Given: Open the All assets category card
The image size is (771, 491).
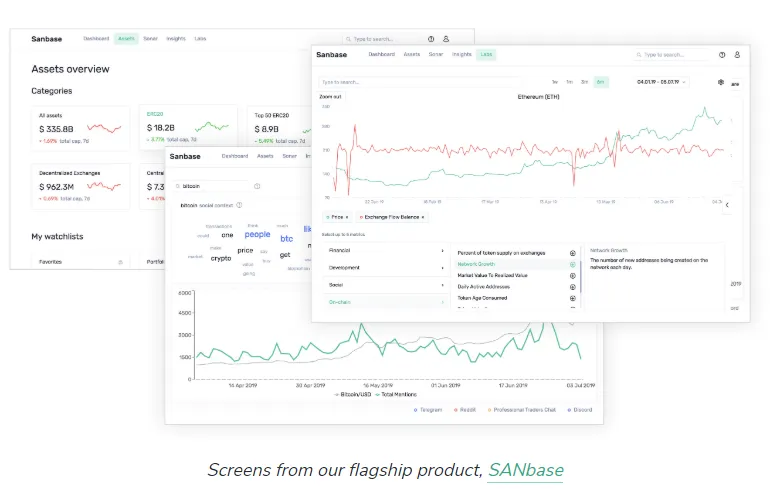Looking at the screenshot, I should click(x=81, y=128).
